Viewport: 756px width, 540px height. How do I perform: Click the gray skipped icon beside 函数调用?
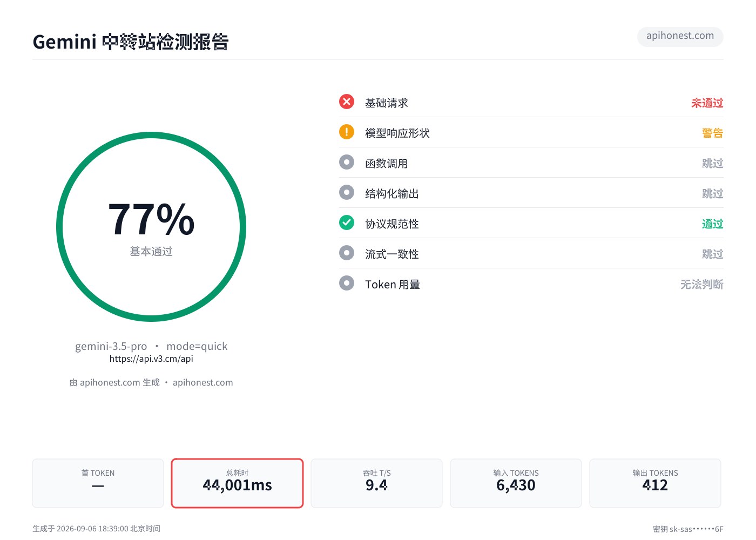coord(347,162)
